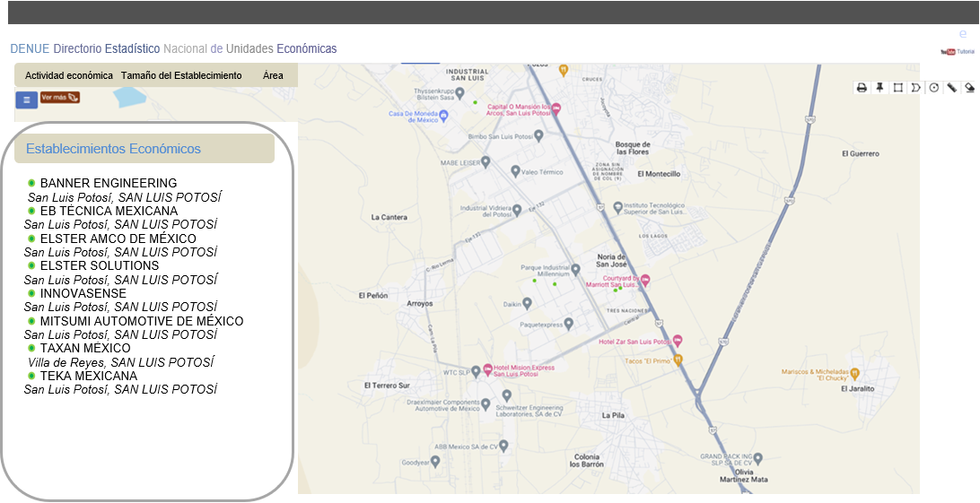This screenshot has width=980, height=503.
Task: Click the Arroyos map label
Action: [419, 303]
